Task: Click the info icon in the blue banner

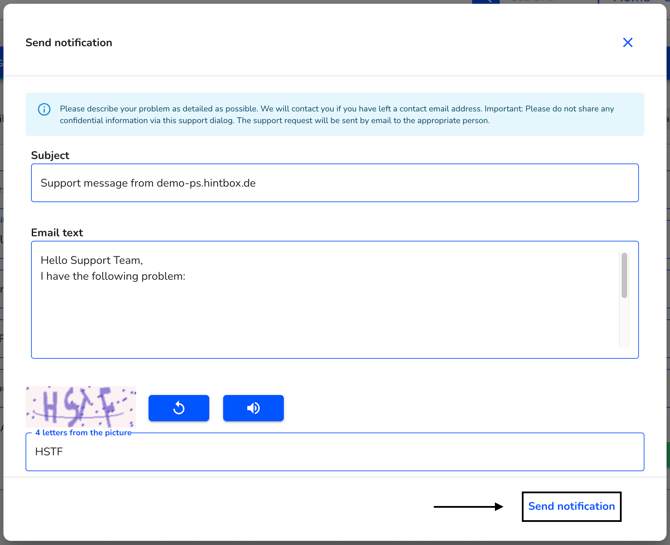Action: [44, 109]
